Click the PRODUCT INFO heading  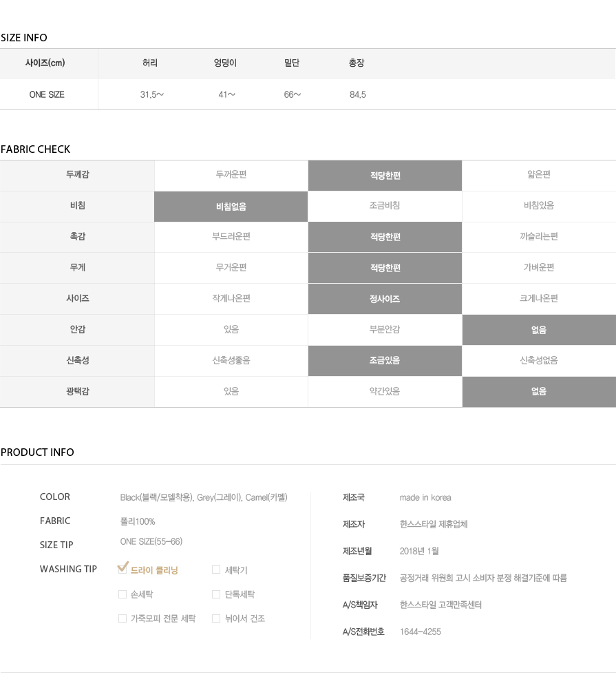37,452
